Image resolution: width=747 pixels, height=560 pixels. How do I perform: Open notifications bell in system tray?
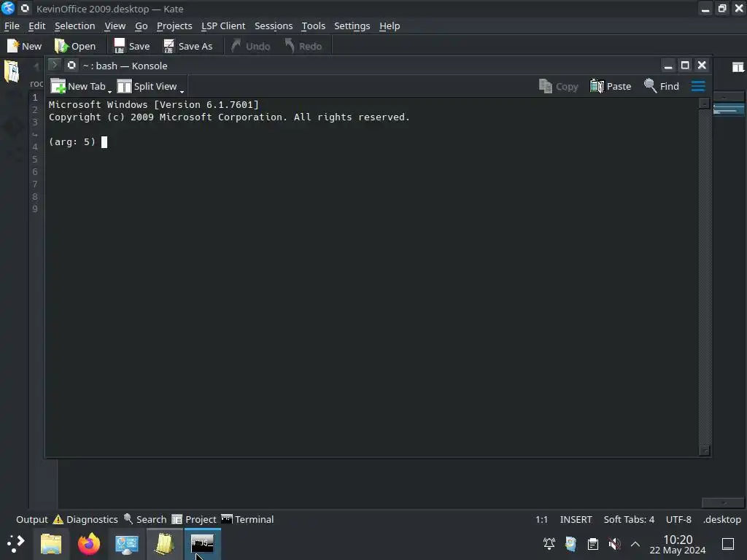[549, 543]
